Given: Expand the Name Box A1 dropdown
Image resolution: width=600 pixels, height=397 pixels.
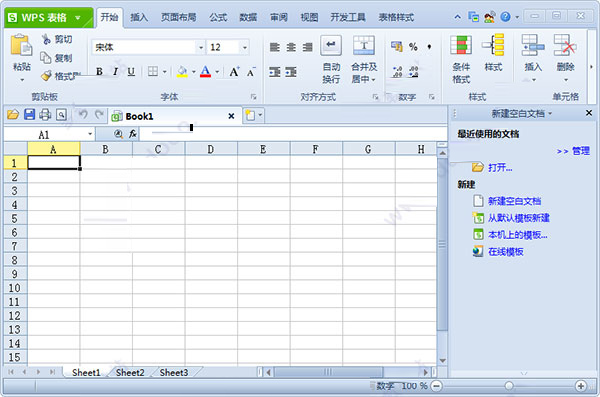Looking at the screenshot, I should tap(90, 134).
